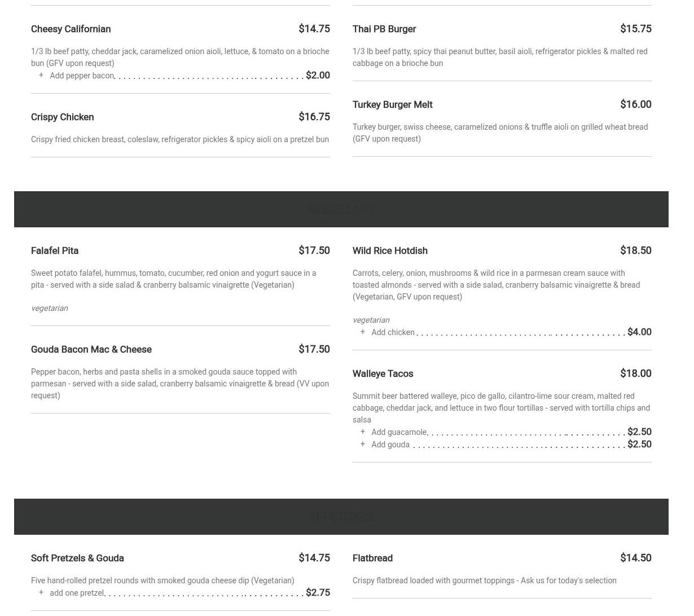Click the $18.50 price of Wild Rice Hotdish
694x616 pixels.
tap(636, 250)
